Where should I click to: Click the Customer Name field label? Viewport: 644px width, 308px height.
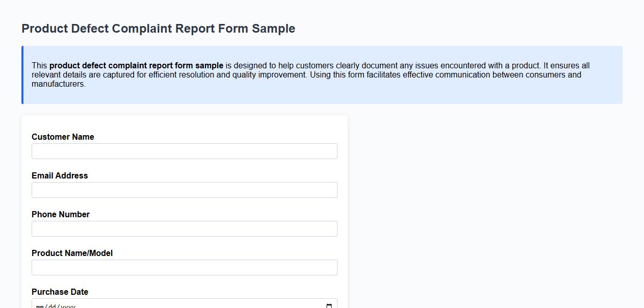click(63, 137)
